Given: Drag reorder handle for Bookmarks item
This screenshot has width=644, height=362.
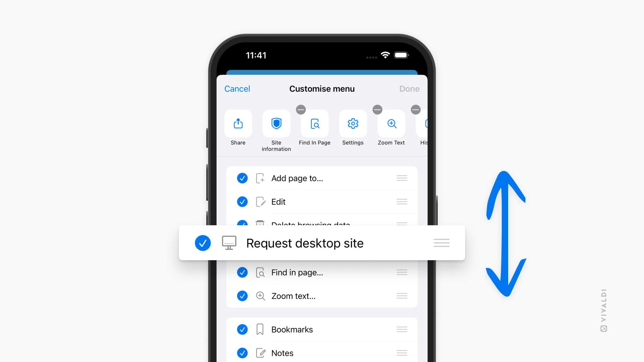Looking at the screenshot, I should tap(401, 329).
